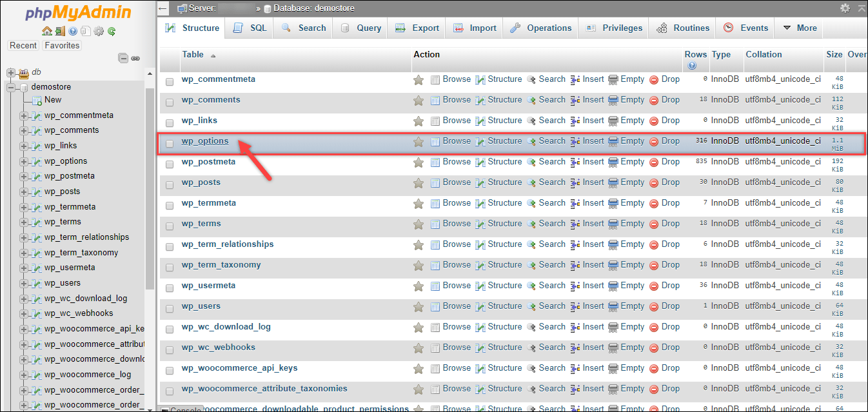
Task: Open page settings gear at top right
Action: coord(845,8)
